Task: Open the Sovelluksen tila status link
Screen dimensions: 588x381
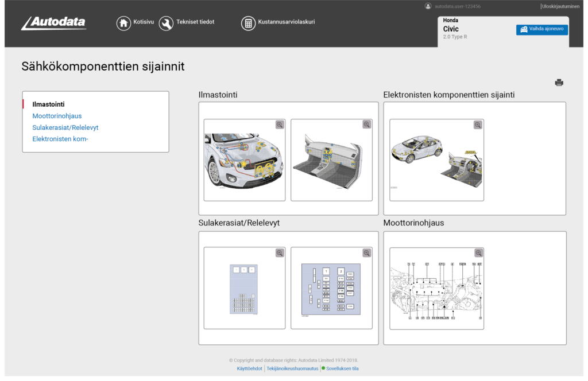Action: click(x=342, y=368)
